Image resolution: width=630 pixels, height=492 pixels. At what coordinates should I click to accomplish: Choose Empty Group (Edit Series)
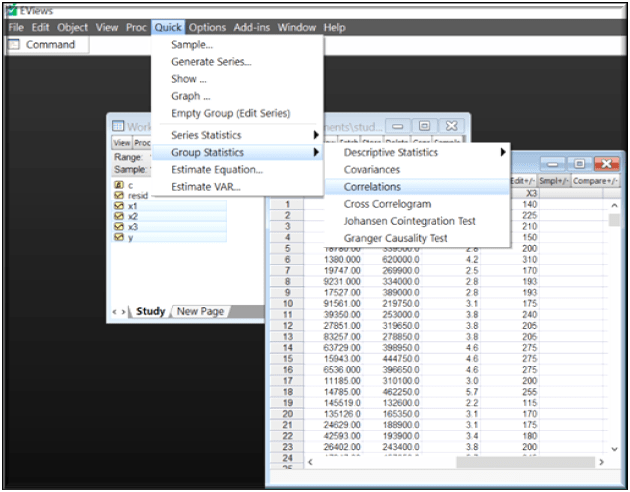pyautogui.click(x=237, y=113)
